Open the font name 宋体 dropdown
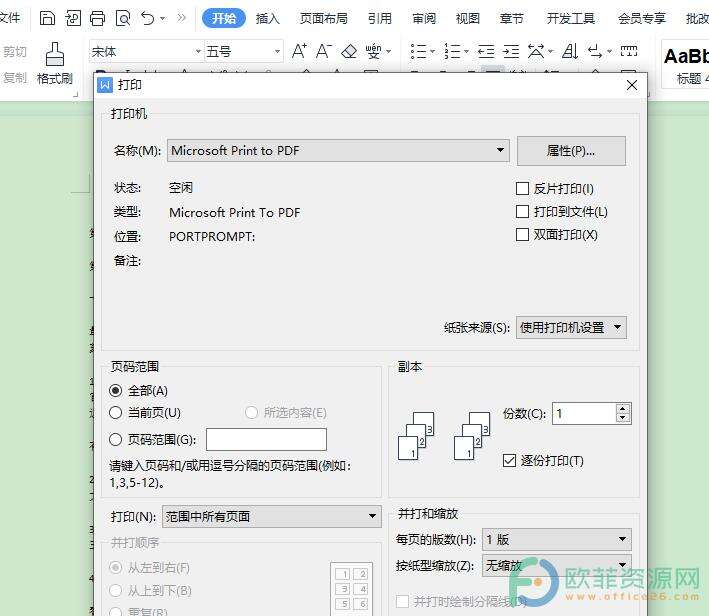Viewport: 709px width, 616px height. pos(198,52)
